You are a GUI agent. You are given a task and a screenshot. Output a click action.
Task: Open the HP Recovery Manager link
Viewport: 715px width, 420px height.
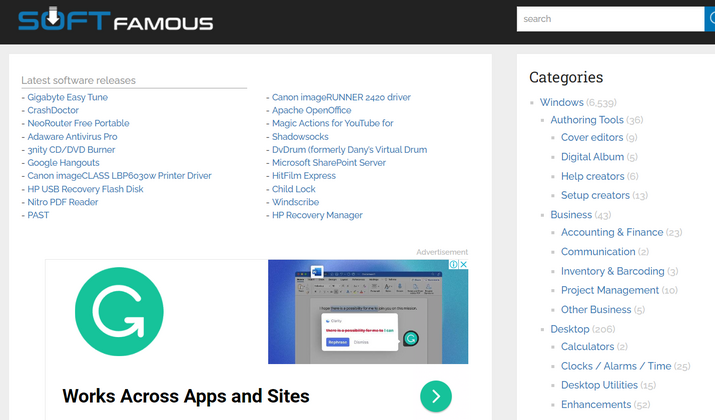[320, 215]
